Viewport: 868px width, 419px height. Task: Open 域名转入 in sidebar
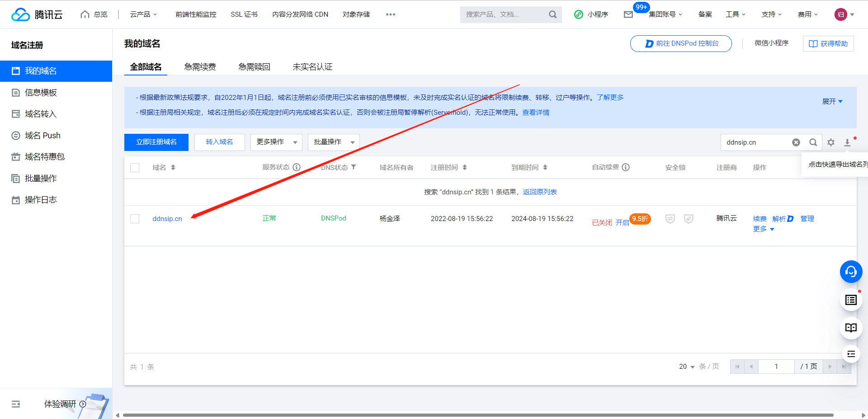click(x=56, y=114)
